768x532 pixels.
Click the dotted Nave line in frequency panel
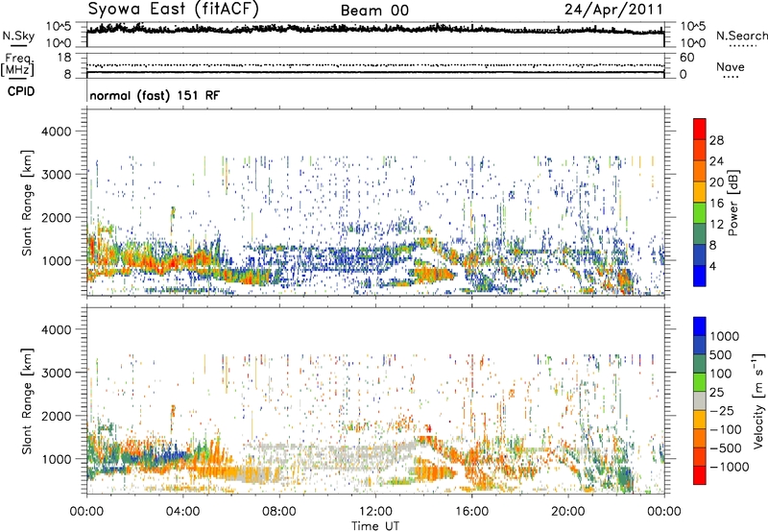click(x=375, y=65)
